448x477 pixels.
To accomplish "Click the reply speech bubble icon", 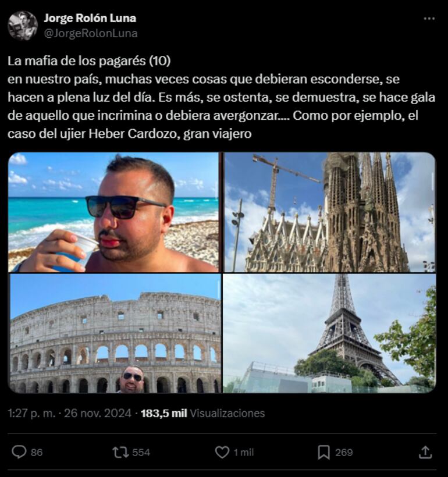I will (19, 452).
